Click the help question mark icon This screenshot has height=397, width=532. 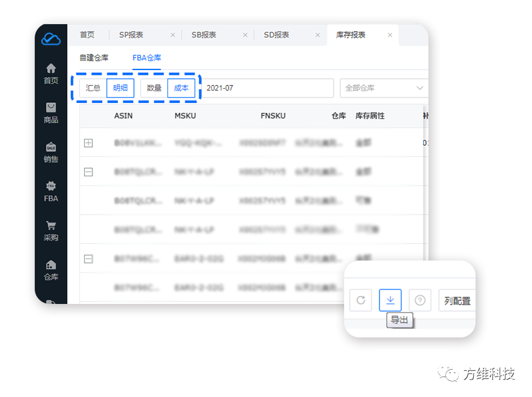click(420, 301)
